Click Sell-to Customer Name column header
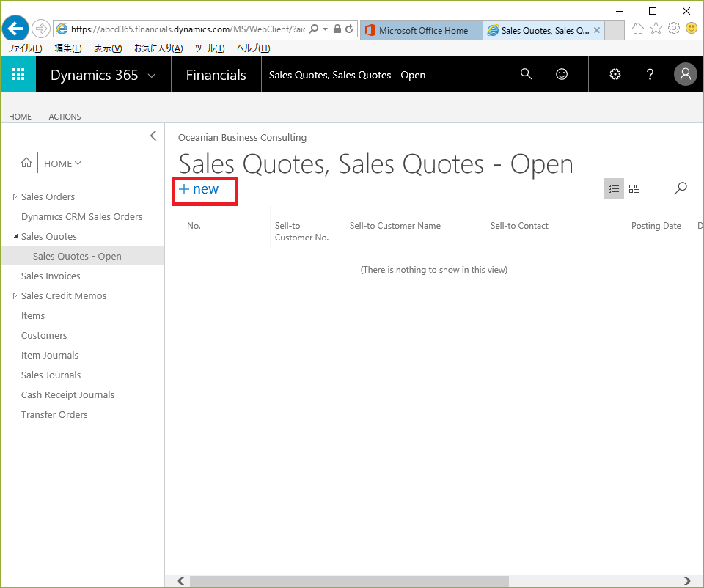Image resolution: width=704 pixels, height=588 pixels. [395, 226]
